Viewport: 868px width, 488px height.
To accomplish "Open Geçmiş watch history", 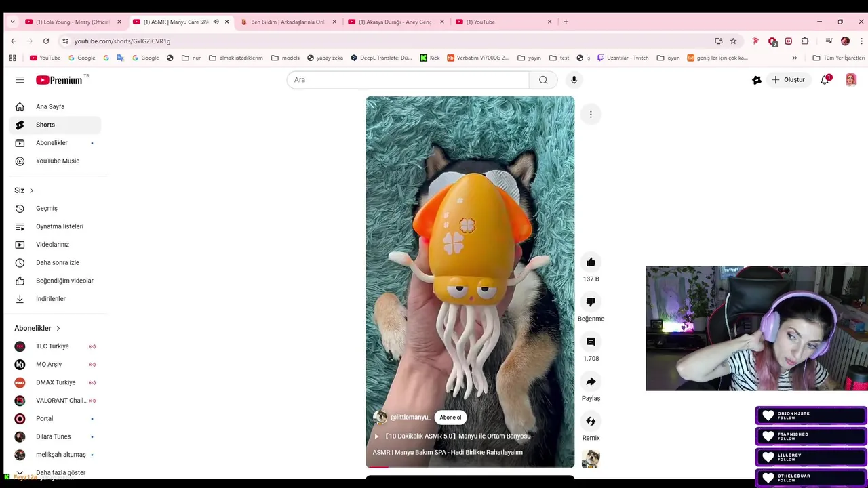I will click(x=55, y=208).
